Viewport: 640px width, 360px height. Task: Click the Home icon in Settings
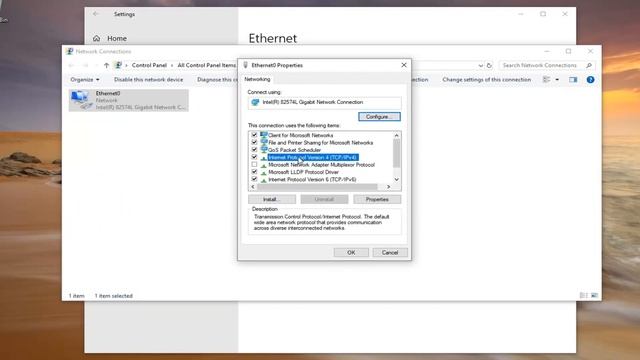[x=96, y=38]
